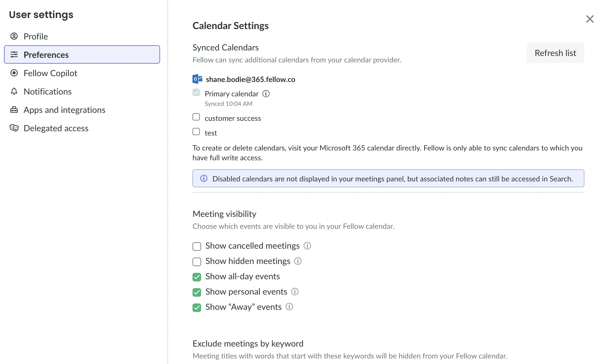This screenshot has width=606, height=364.
Task: Click the Delegated access masks icon
Action: [14, 128]
